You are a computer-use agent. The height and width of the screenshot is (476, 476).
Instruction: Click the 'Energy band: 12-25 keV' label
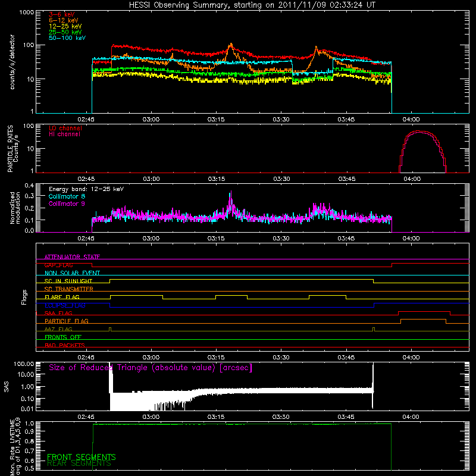pyautogui.click(x=86, y=189)
